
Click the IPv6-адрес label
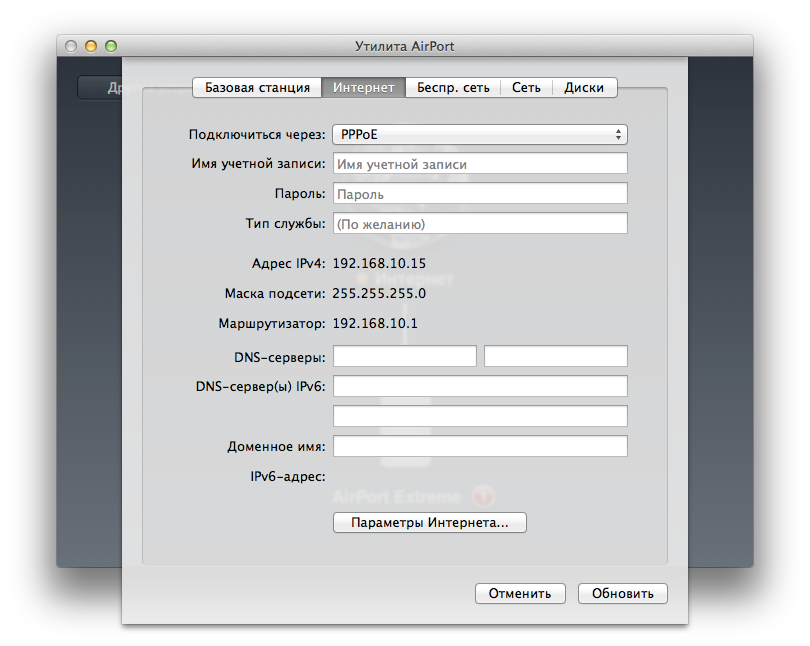click(288, 476)
